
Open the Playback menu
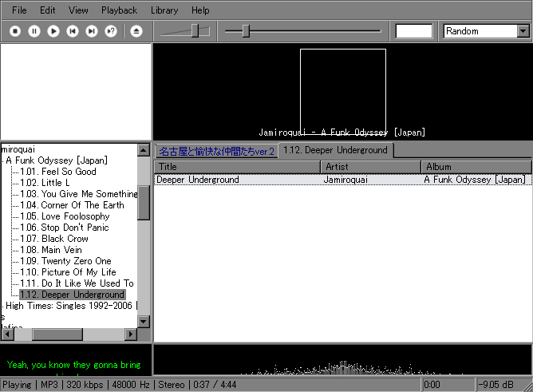point(119,10)
